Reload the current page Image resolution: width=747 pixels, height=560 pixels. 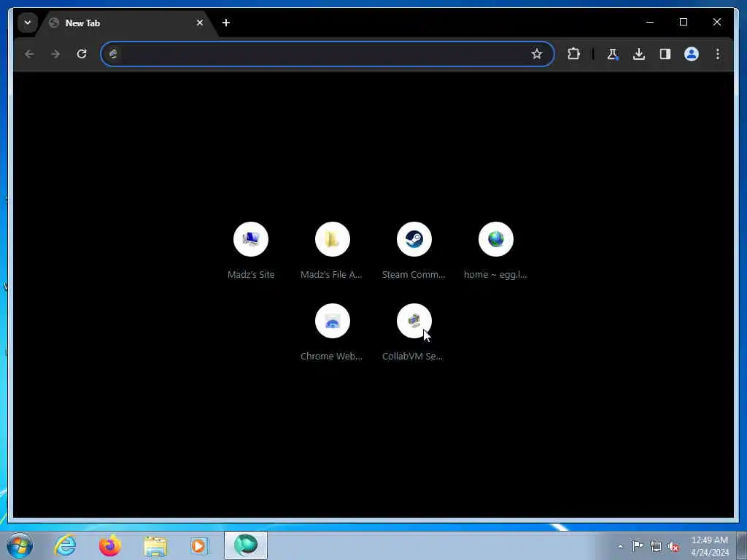pyautogui.click(x=82, y=54)
